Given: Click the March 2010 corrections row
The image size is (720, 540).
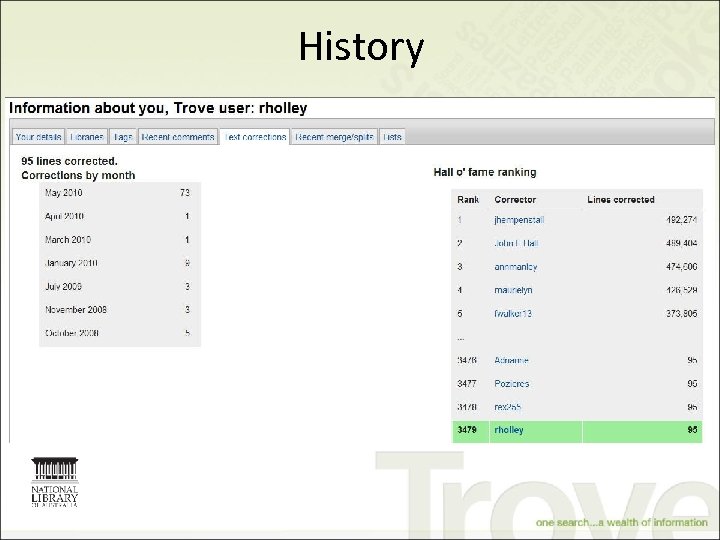Looking at the screenshot, I should pos(120,240).
